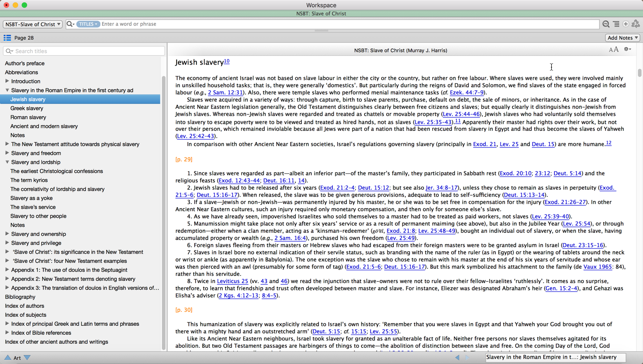Open the TITLES search field selector

pos(88,24)
